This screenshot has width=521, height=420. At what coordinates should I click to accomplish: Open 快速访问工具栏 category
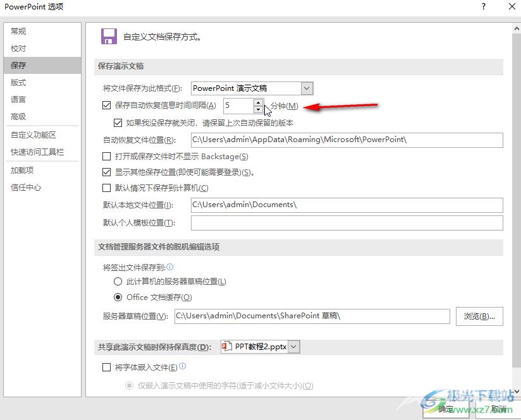[42, 152]
